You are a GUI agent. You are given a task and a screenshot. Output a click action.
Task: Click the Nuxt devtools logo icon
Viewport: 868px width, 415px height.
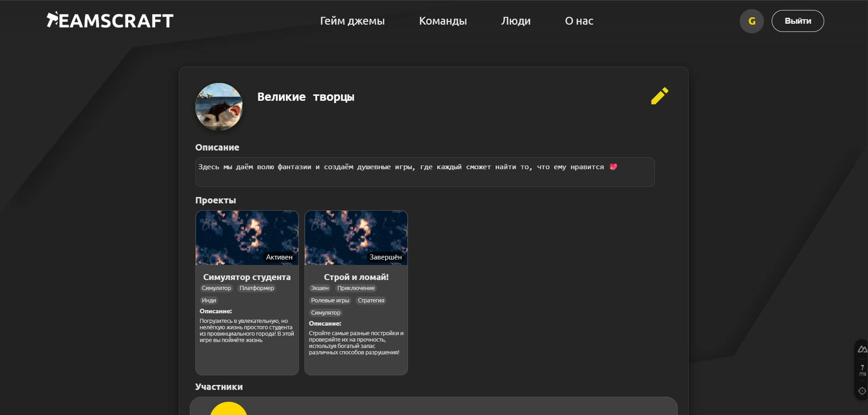(x=862, y=349)
